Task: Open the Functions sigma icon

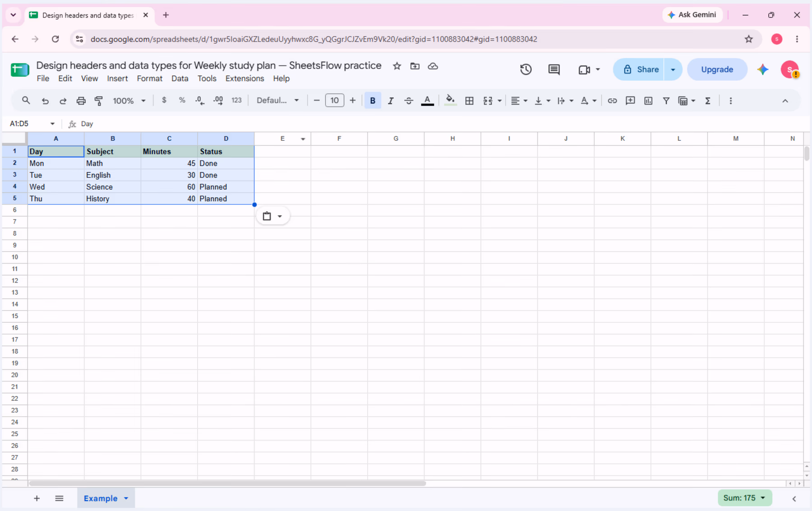Action: click(x=708, y=101)
